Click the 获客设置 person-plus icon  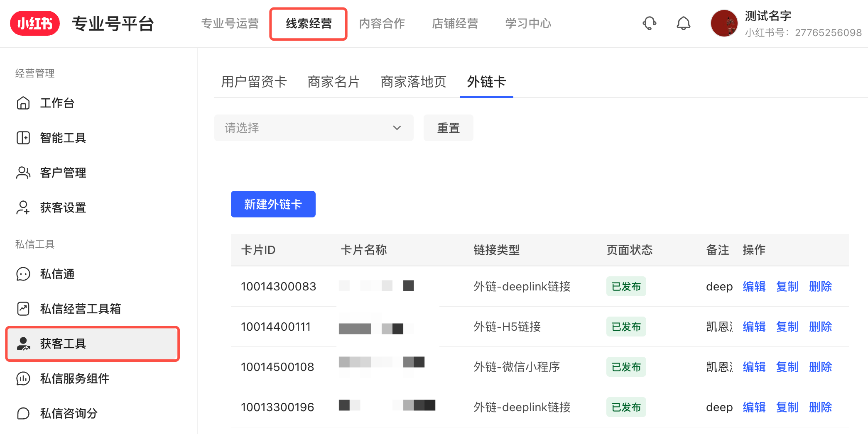click(23, 207)
